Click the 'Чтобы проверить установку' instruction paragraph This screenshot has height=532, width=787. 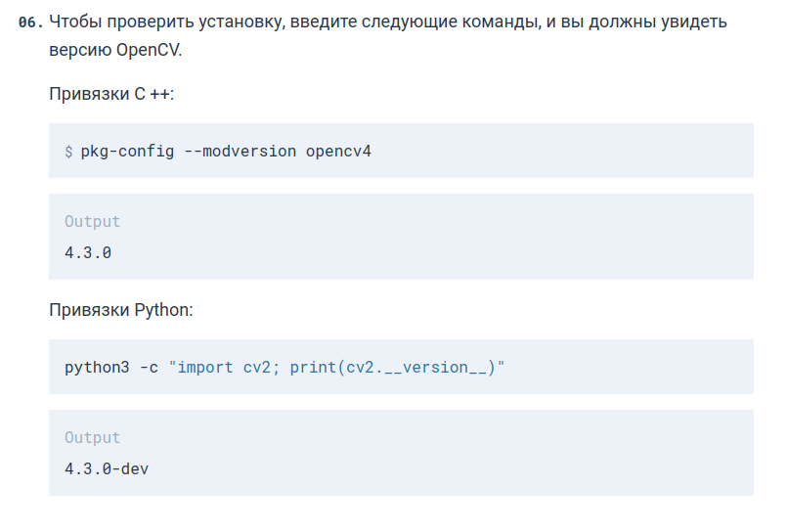388,35
